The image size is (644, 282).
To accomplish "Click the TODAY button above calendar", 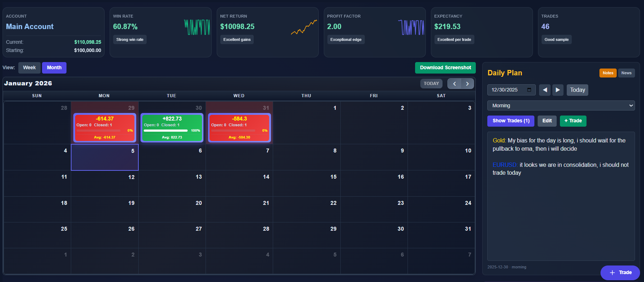I will click(431, 84).
